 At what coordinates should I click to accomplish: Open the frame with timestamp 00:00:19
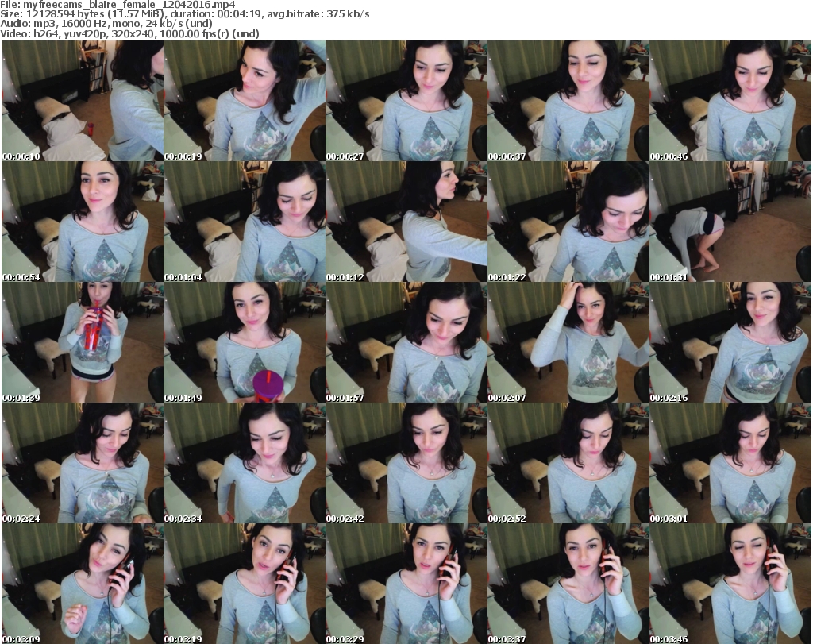point(245,101)
